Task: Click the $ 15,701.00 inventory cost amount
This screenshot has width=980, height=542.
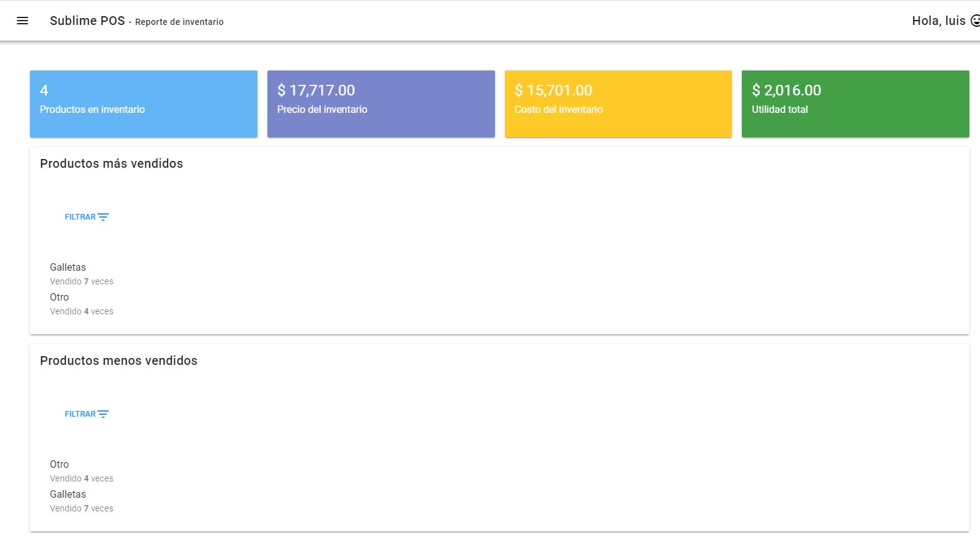Action: click(x=553, y=90)
